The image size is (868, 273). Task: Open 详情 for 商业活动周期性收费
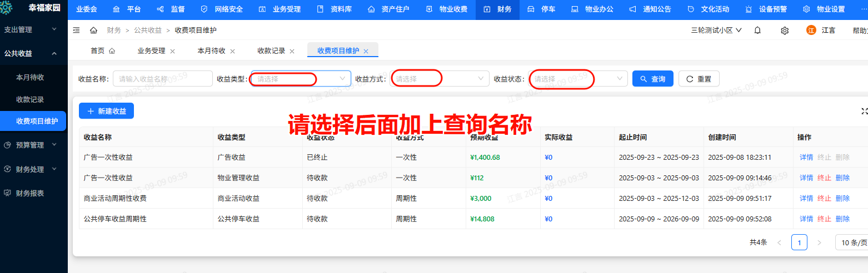point(806,198)
